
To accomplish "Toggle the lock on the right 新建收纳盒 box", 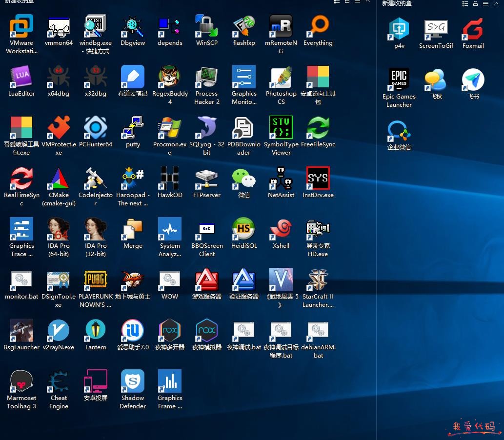I will point(475,3).
